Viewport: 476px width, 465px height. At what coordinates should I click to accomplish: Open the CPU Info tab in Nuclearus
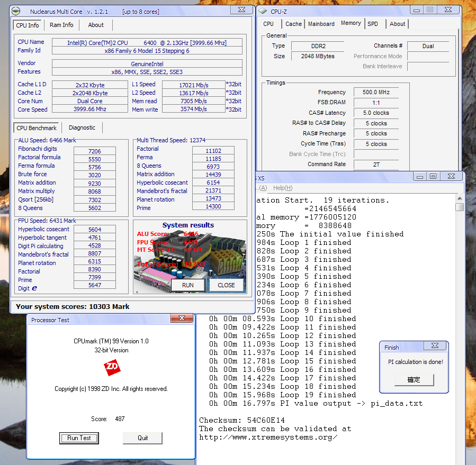28,25
